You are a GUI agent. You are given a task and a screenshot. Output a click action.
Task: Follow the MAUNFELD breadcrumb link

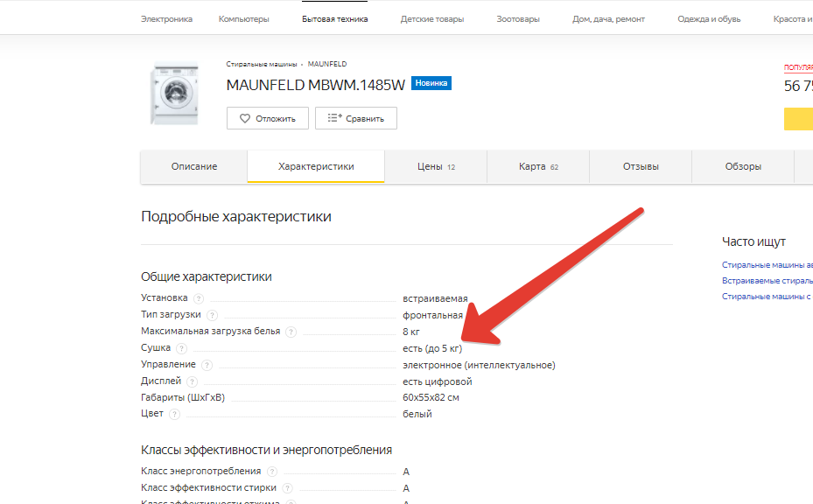point(327,64)
